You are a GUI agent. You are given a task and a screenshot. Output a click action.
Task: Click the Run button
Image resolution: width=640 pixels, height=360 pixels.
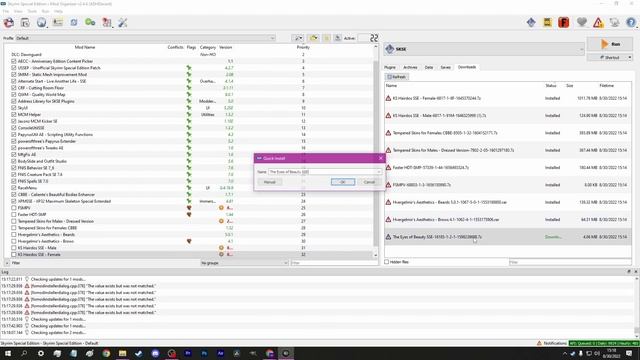click(610, 44)
